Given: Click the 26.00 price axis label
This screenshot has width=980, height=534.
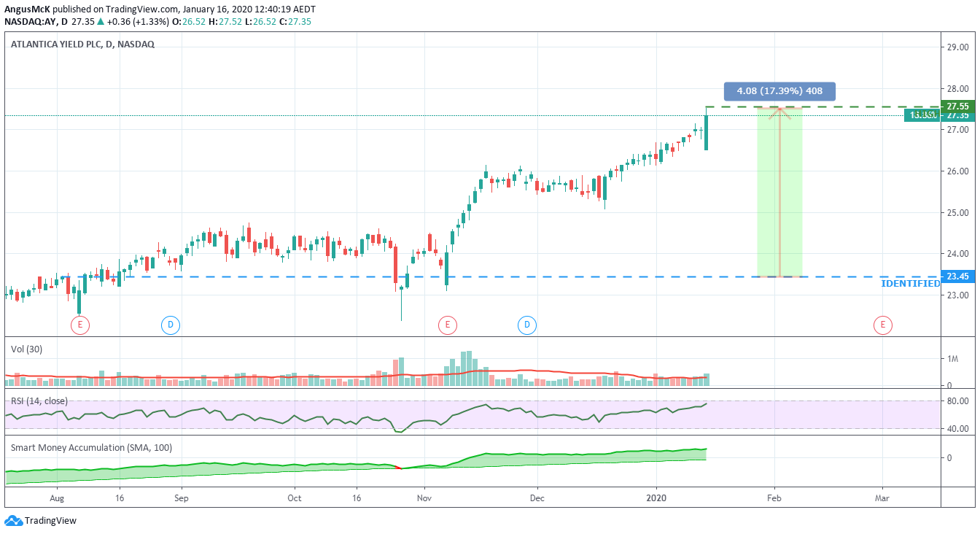Looking at the screenshot, I should pyautogui.click(x=957, y=171).
